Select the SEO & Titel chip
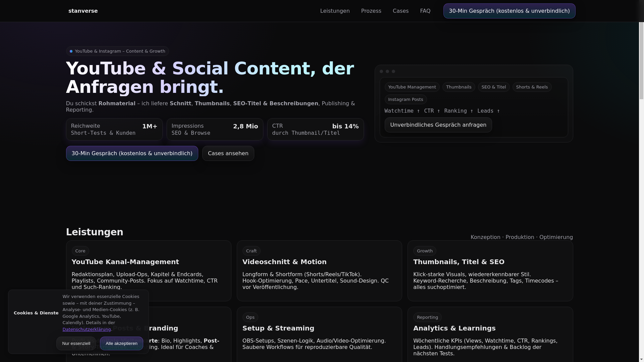This screenshot has width=644, height=362. 494,87
